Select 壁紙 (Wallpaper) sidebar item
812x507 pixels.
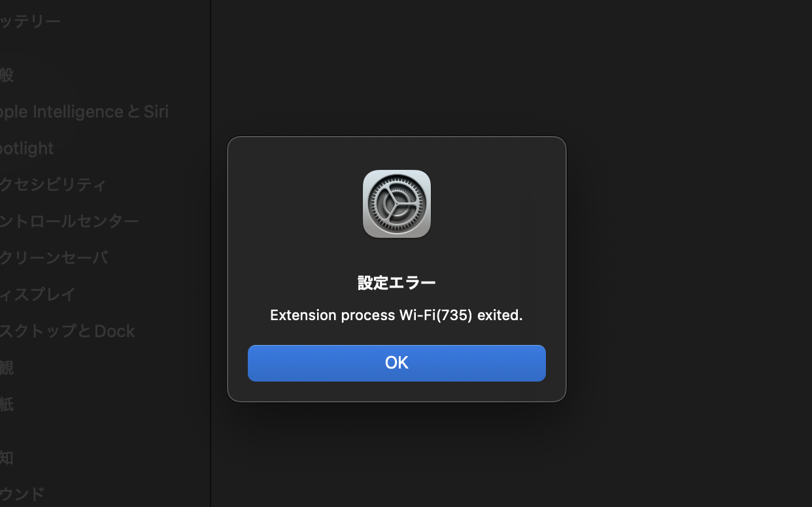[x=7, y=404]
